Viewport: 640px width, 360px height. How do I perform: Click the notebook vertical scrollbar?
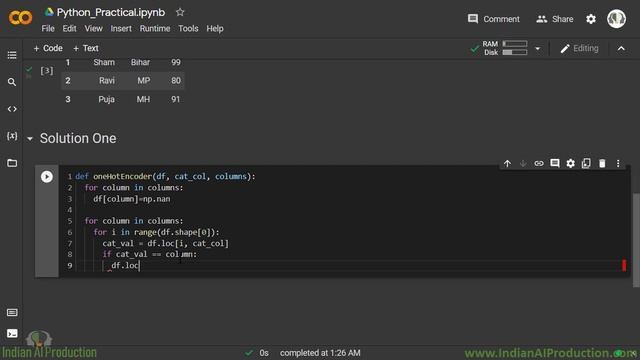tap(636, 240)
